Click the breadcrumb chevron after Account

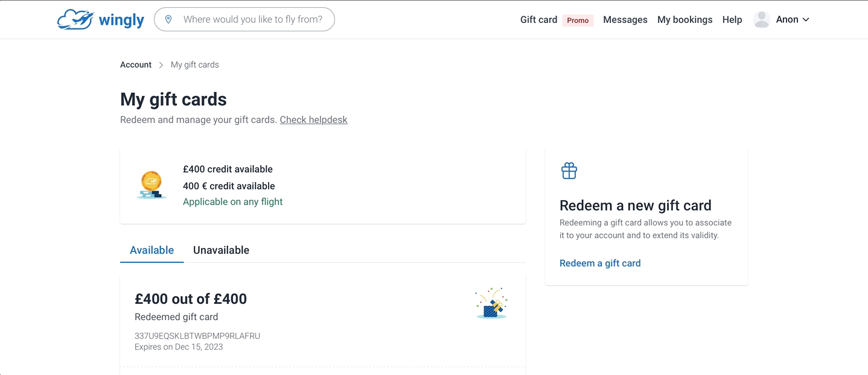tap(161, 65)
